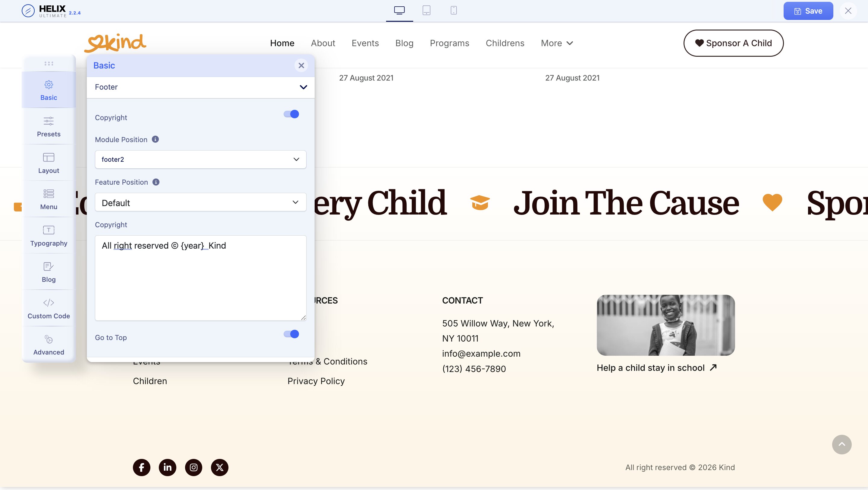Screen dimensions: 868x490
Task: Click Module Position info icon
Action: click(x=155, y=139)
